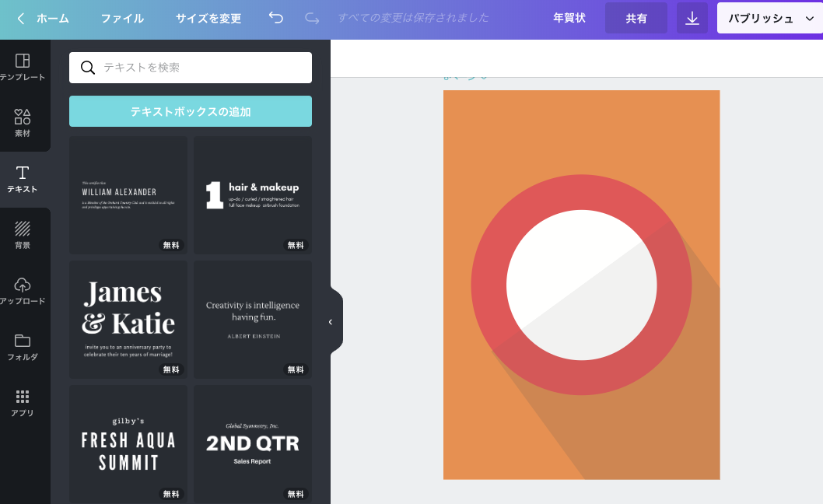The height and width of the screenshot is (504, 823).
Task: Click the download icon button
Action: 692,18
